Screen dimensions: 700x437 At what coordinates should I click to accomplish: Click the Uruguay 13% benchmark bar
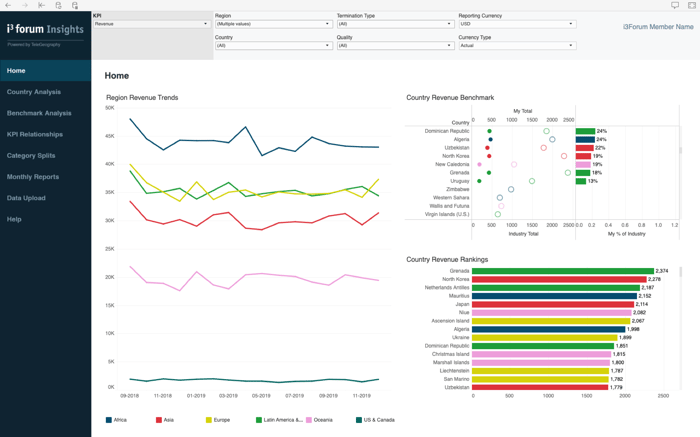(581, 181)
